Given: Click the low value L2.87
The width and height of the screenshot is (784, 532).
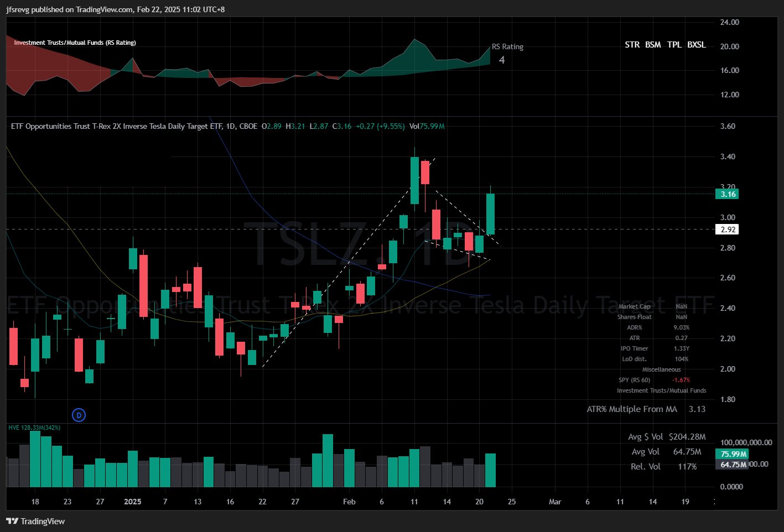Looking at the screenshot, I should pos(319,126).
